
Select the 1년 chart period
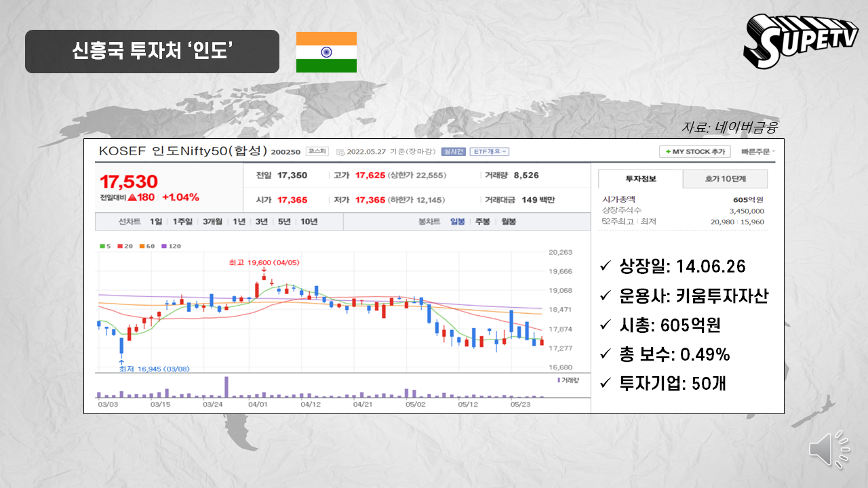click(239, 222)
